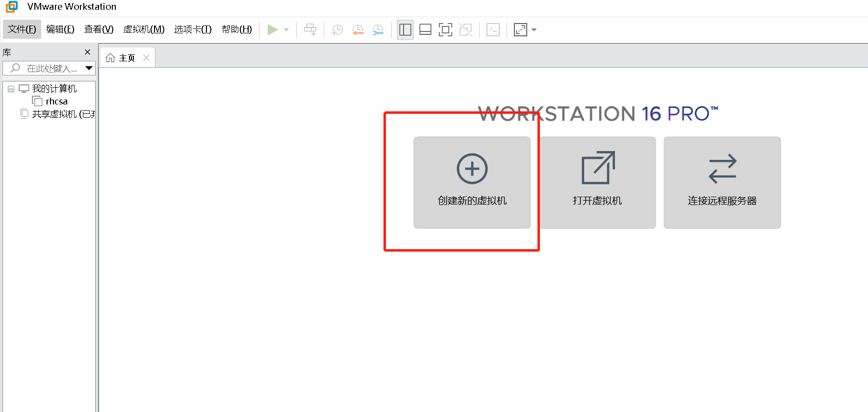Click the VMware Workstation logo icon

click(12, 6)
